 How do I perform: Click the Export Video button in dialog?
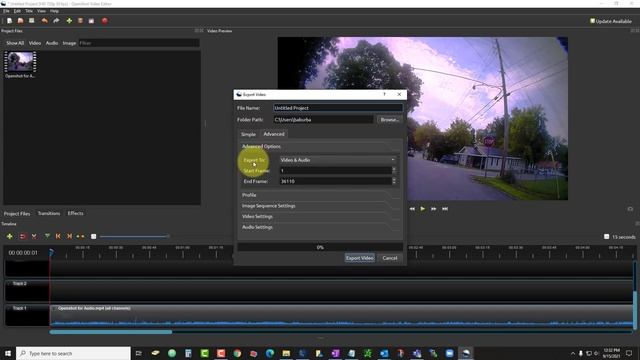click(x=360, y=258)
